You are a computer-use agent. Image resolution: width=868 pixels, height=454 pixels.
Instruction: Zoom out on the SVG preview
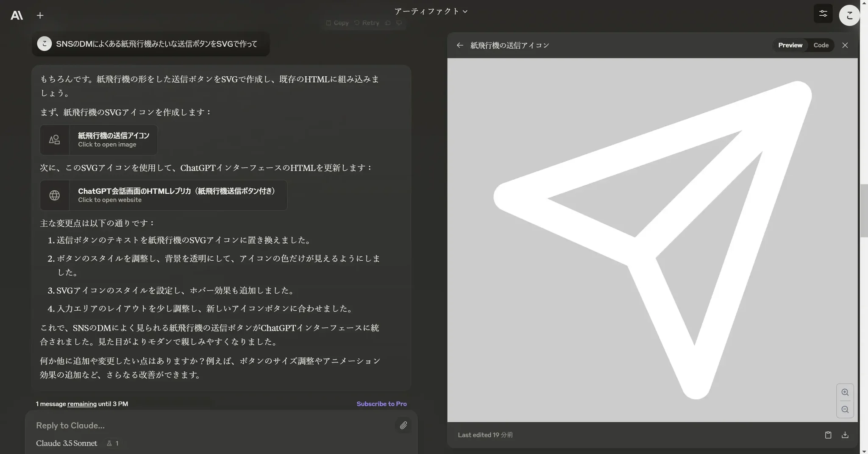845,409
